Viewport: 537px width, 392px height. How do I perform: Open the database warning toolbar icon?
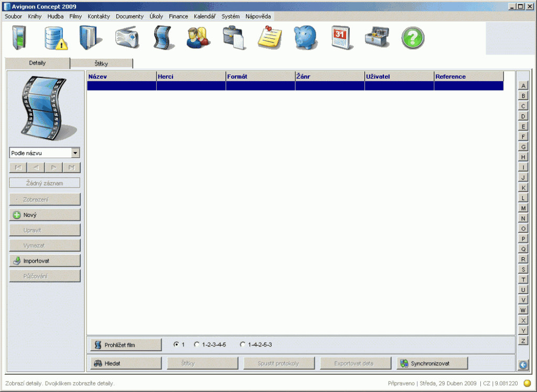click(x=56, y=38)
